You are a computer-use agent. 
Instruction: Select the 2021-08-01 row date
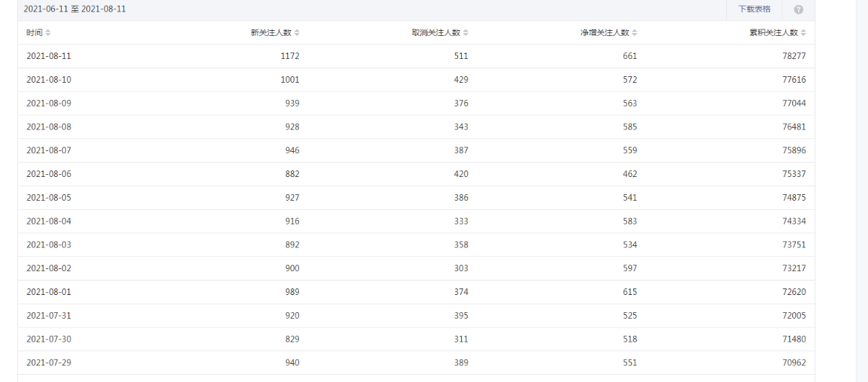click(x=49, y=292)
